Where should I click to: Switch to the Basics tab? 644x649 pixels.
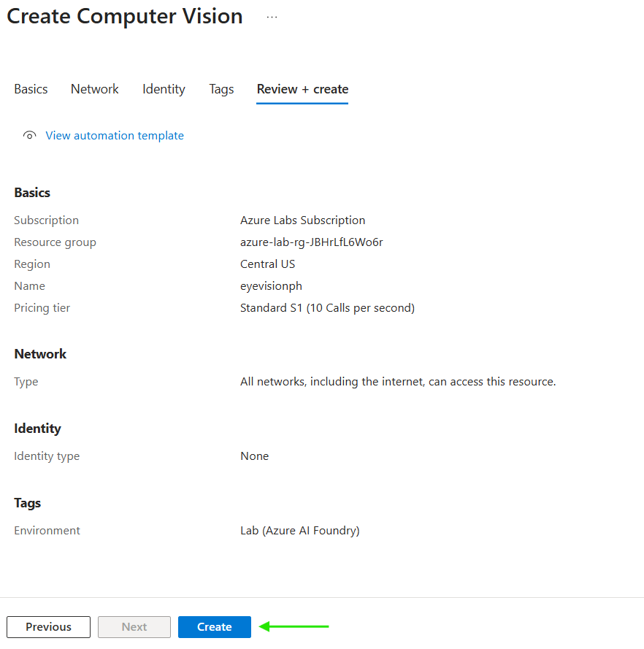click(31, 89)
